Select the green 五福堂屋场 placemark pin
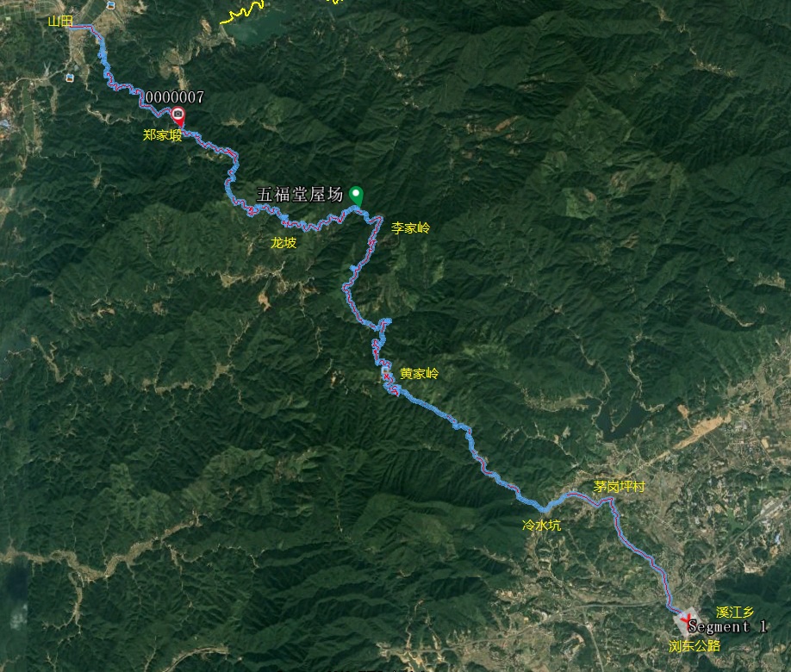Image resolution: width=791 pixels, height=672 pixels. pyautogui.click(x=356, y=196)
